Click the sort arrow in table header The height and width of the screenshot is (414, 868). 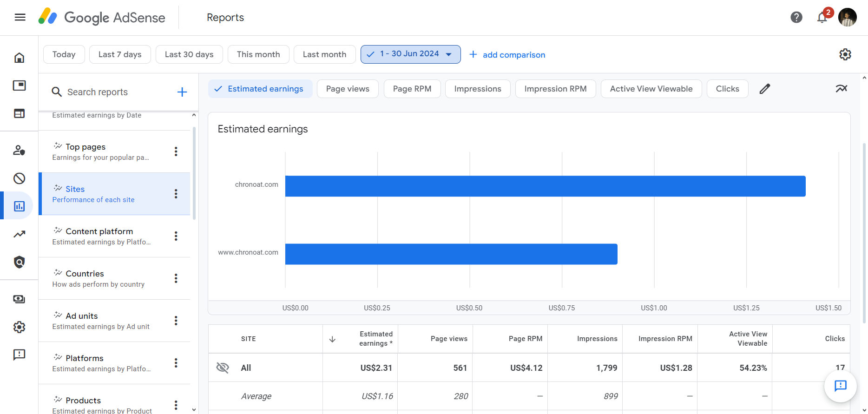pos(332,339)
